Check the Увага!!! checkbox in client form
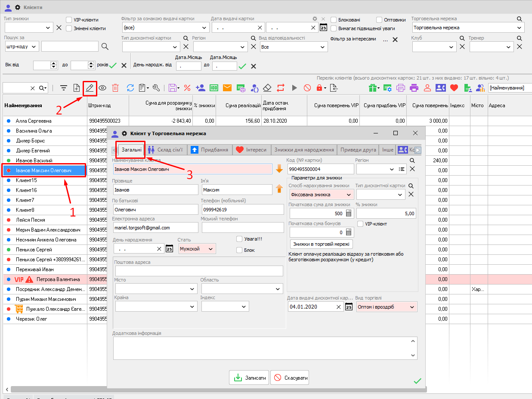 [x=239, y=239]
